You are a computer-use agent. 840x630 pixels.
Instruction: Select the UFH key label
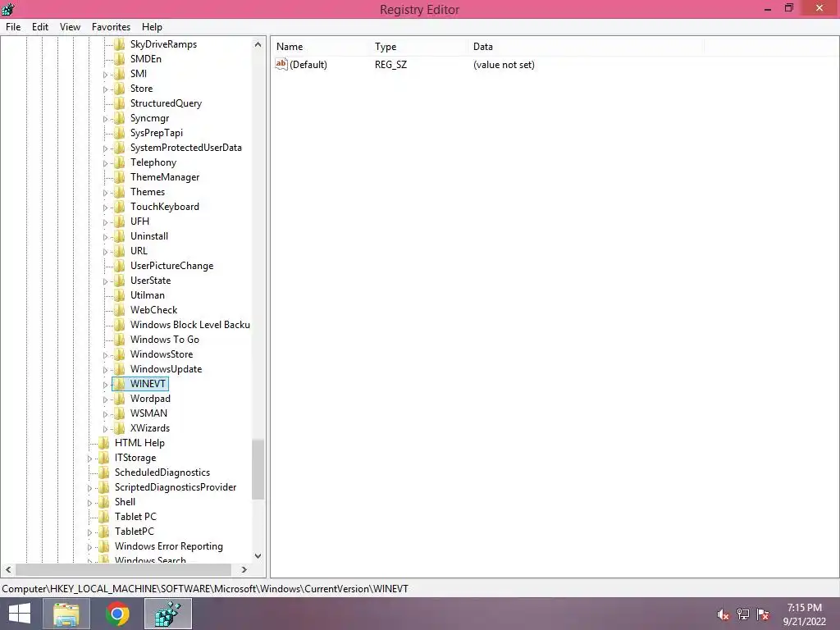139,221
